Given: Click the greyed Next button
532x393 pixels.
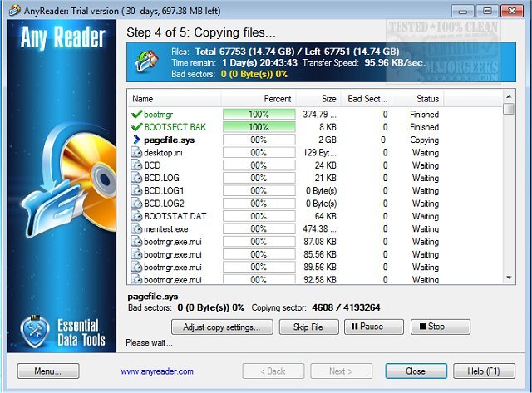Looking at the screenshot, I should tap(341, 371).
